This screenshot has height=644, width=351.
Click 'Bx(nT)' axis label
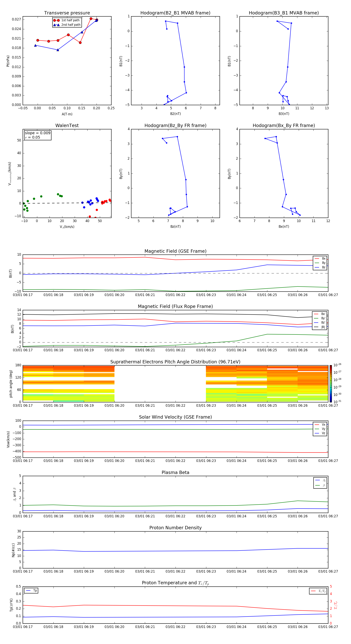284,227
